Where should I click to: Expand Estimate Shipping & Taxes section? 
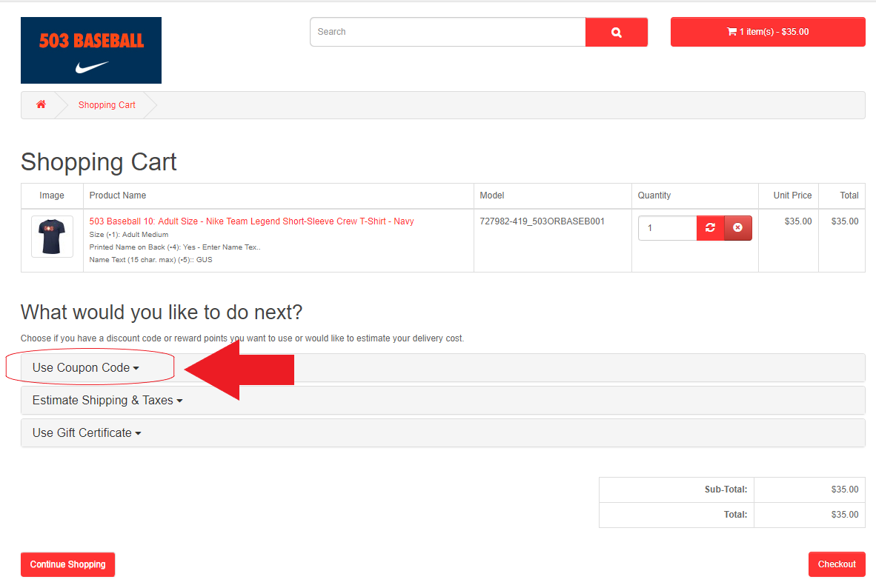(107, 401)
